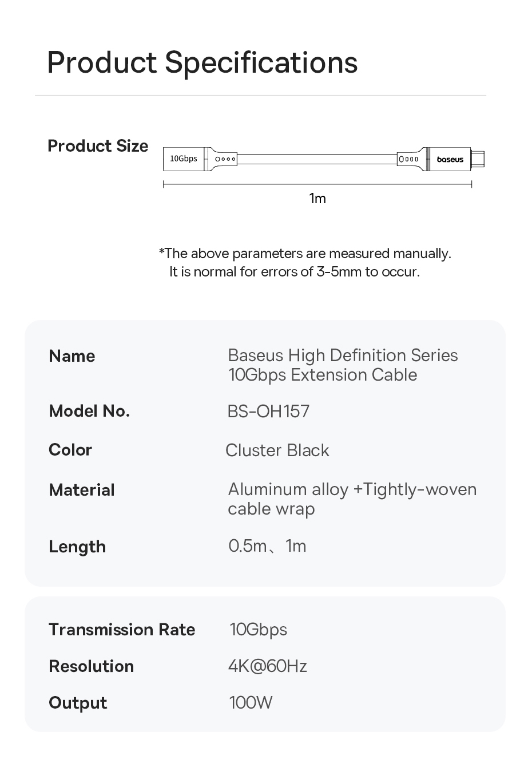
Task: Click the manual measurement disclaimer note
Action: pos(305,262)
